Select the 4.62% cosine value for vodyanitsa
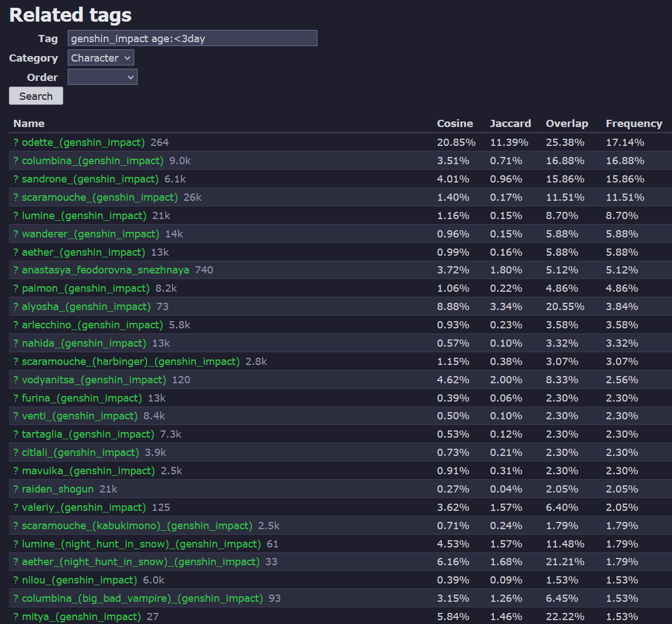Viewport: 672px width, 624px height. 453,380
